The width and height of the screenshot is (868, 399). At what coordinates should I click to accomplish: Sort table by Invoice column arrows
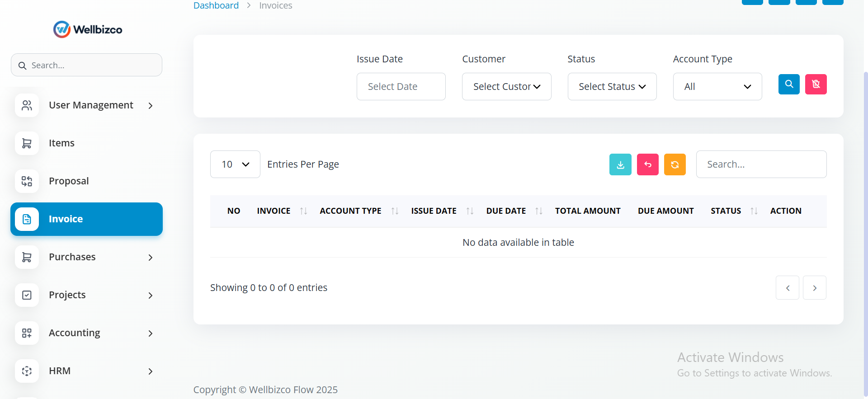click(303, 211)
